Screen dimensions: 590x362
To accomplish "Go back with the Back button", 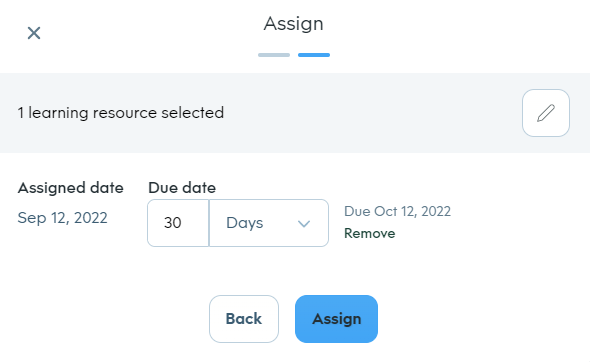I will (x=244, y=319).
